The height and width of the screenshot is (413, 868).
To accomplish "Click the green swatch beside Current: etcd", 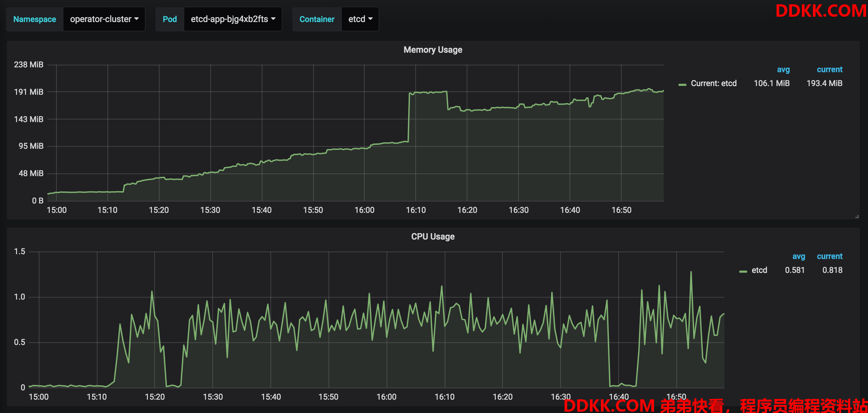I will [x=682, y=85].
